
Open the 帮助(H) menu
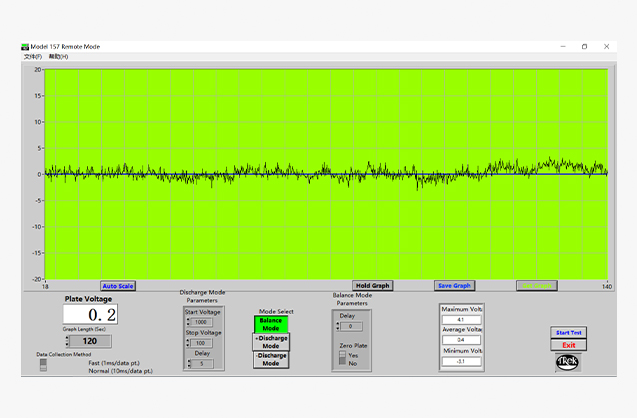(58, 57)
